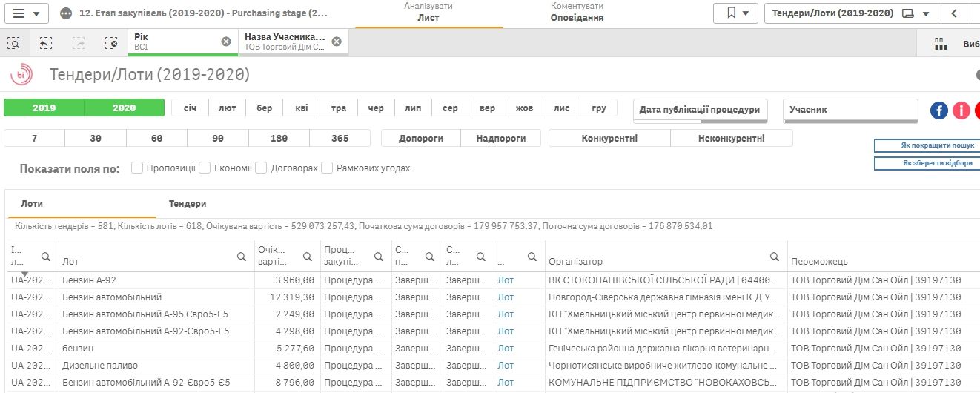Check the Рамкових угодах checkbox
980x393 pixels.
pyautogui.click(x=327, y=168)
